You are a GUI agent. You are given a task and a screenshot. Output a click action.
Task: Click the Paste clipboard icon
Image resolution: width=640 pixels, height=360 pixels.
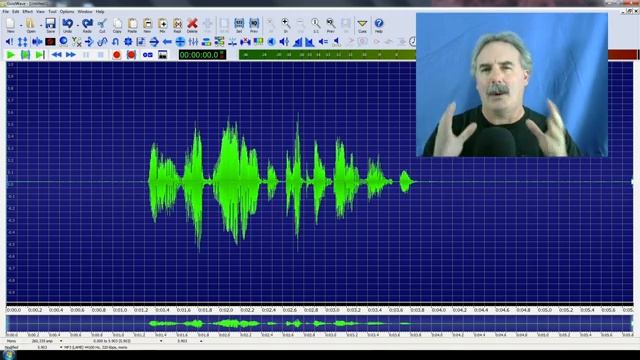132,24
